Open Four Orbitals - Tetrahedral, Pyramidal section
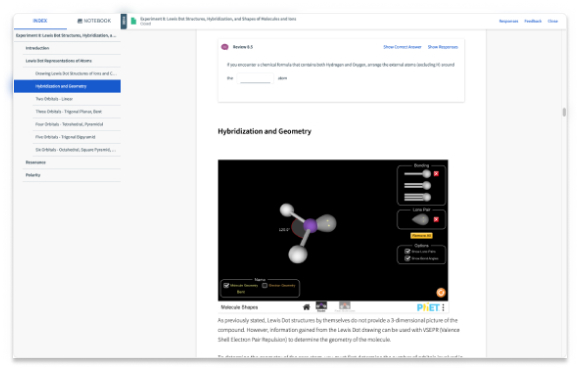The image size is (580, 384). tap(69, 124)
